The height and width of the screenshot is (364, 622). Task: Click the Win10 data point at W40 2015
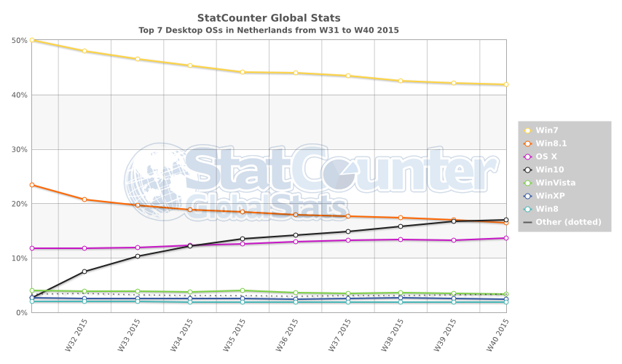tap(505, 220)
